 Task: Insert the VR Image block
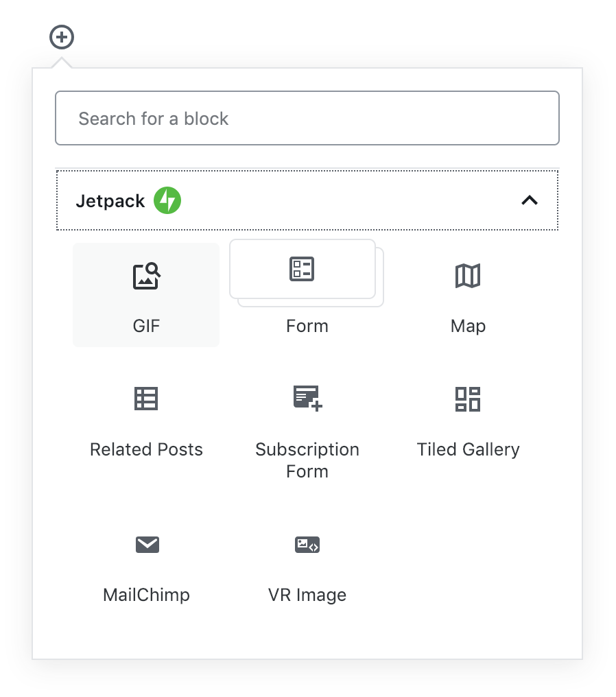[x=307, y=544]
